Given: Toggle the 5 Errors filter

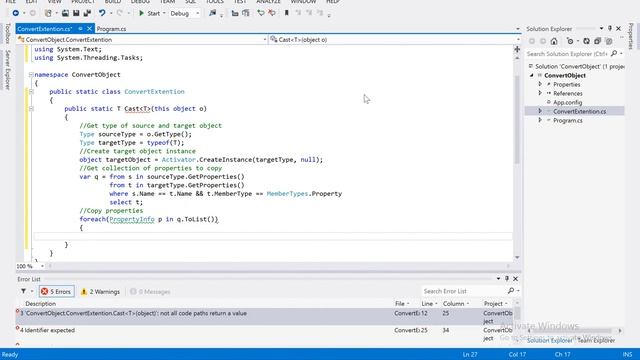Looking at the screenshot, I should point(56,291).
